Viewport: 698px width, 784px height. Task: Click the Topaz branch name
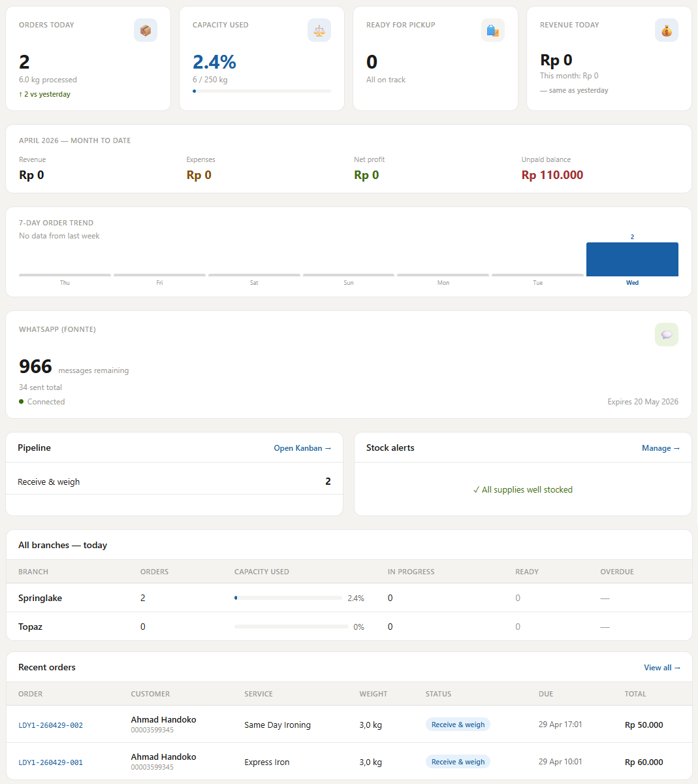30,627
